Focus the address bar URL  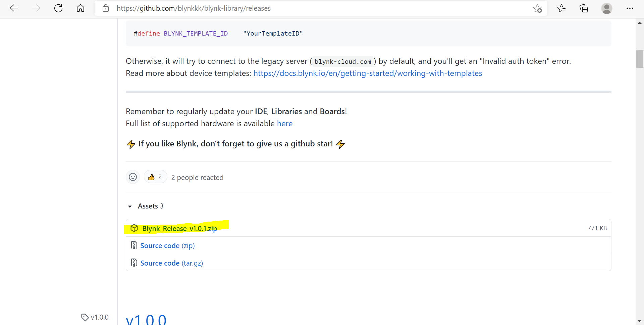click(x=194, y=8)
